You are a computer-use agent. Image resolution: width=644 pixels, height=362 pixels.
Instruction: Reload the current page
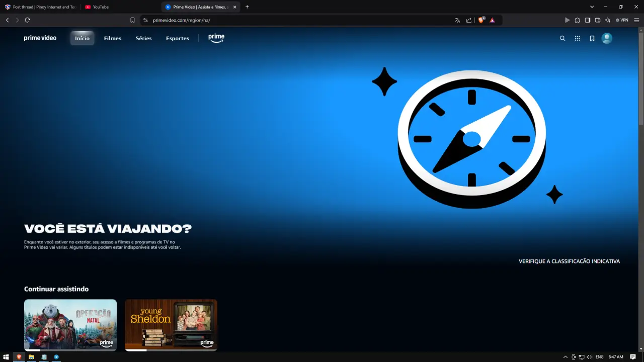click(x=28, y=20)
